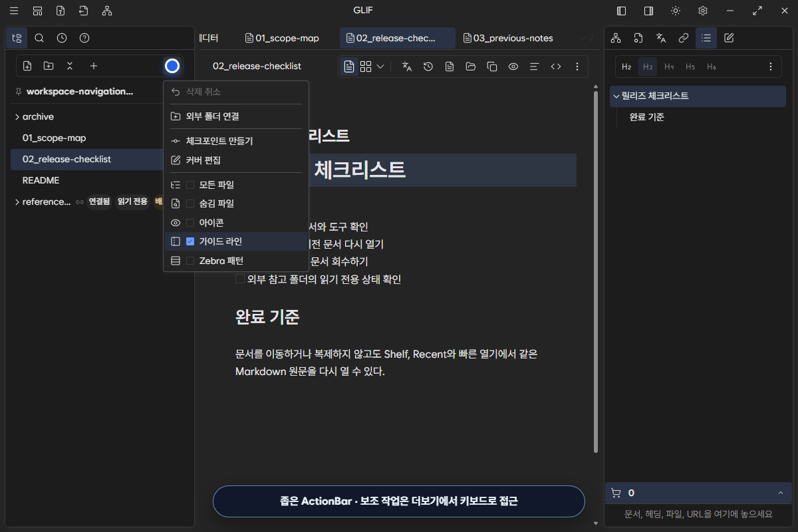Enable the Zebra 패턴 checkbox
The width and height of the screenshot is (798, 532).
(x=190, y=261)
